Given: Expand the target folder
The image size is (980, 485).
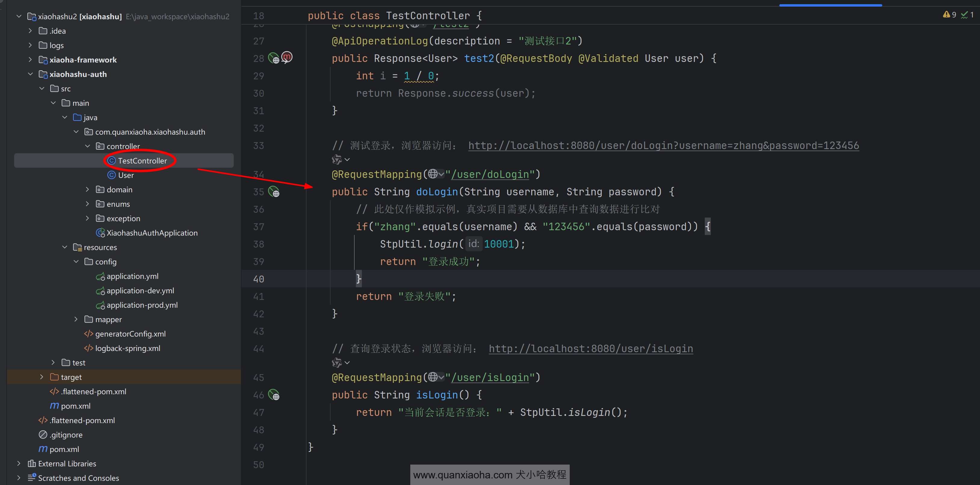Looking at the screenshot, I should point(42,377).
